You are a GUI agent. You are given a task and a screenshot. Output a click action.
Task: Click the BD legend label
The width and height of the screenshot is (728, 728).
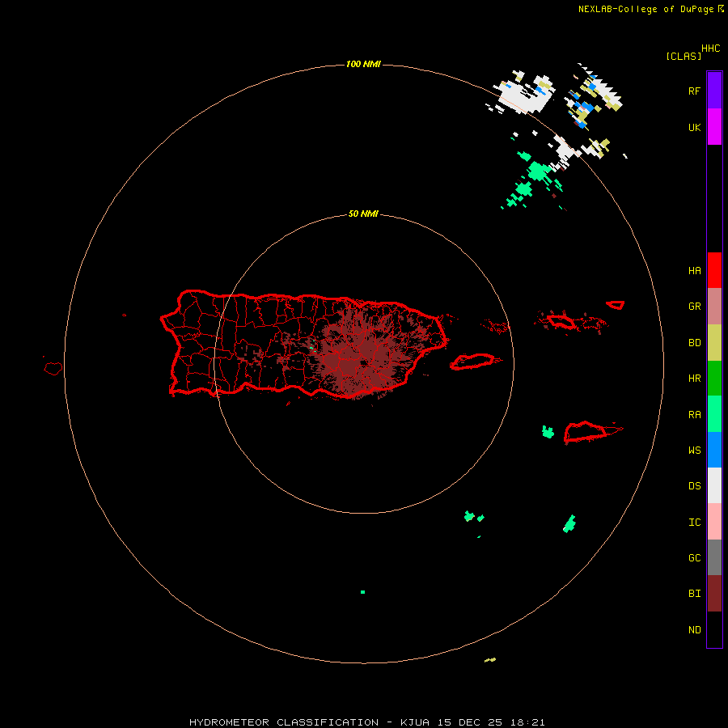pyautogui.click(x=694, y=343)
